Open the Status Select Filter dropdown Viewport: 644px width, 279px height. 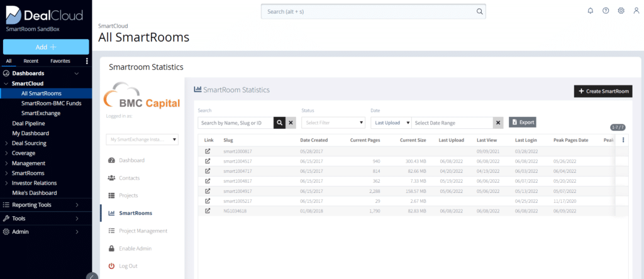[x=333, y=123]
